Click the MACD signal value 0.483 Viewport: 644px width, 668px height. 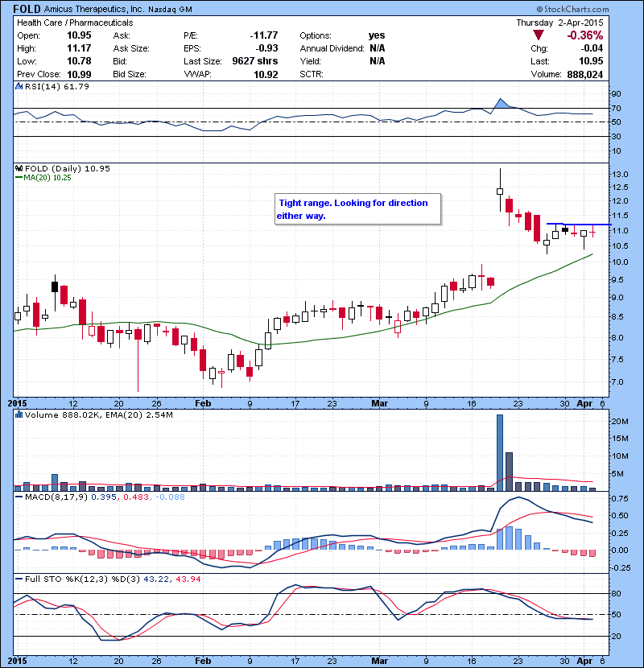click(136, 497)
